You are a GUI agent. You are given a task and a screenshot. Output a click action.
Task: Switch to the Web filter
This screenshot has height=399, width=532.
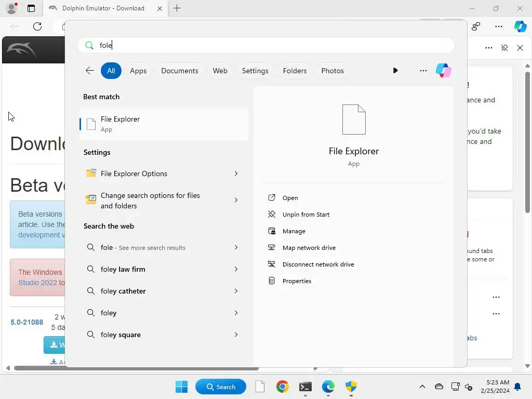220,71
